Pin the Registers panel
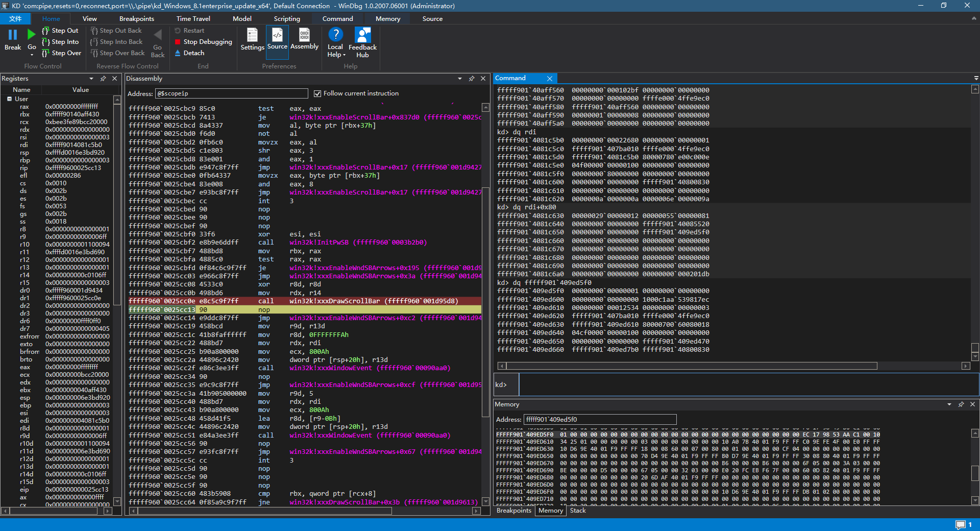 [103, 79]
